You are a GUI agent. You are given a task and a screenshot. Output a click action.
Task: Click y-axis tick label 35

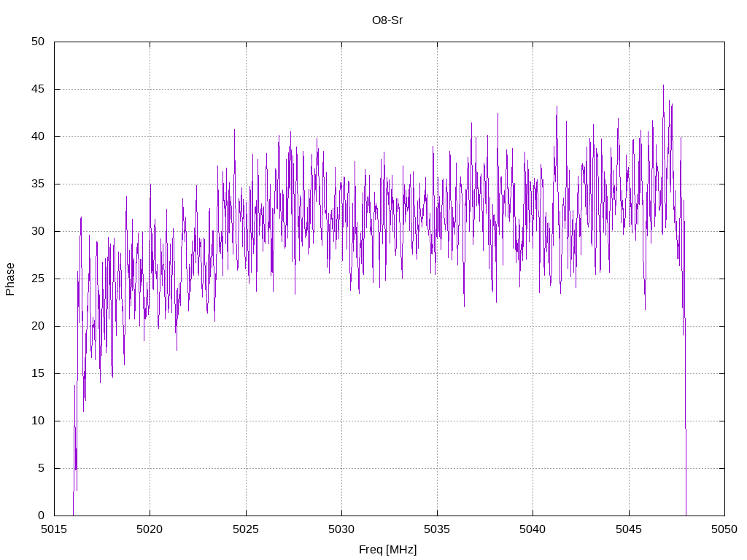(38, 184)
